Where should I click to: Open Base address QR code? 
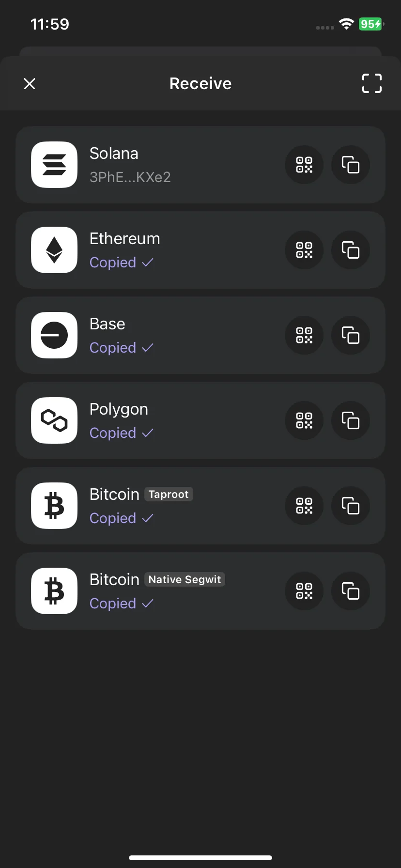click(x=304, y=335)
